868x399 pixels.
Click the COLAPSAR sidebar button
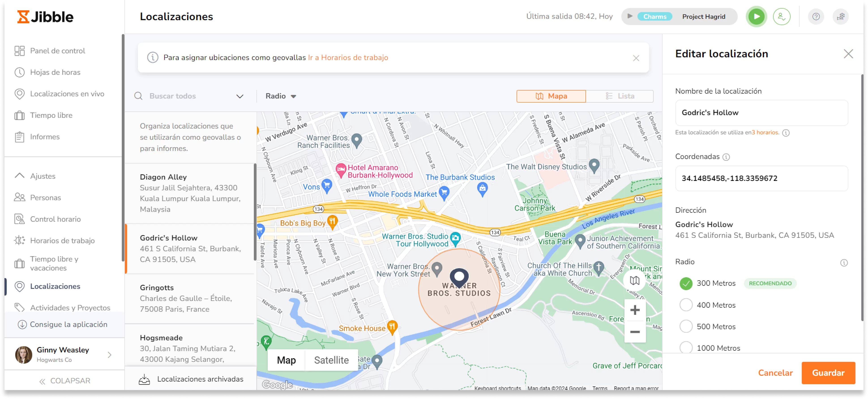(x=65, y=381)
